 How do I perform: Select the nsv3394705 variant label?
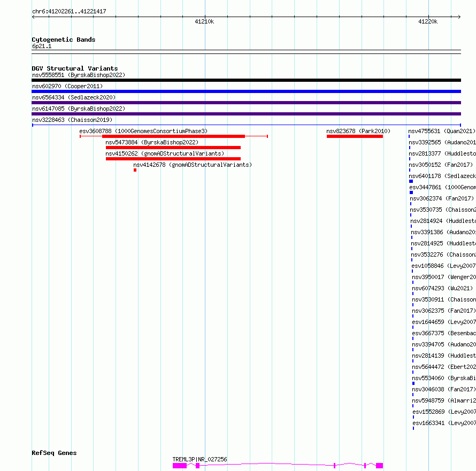click(x=444, y=344)
